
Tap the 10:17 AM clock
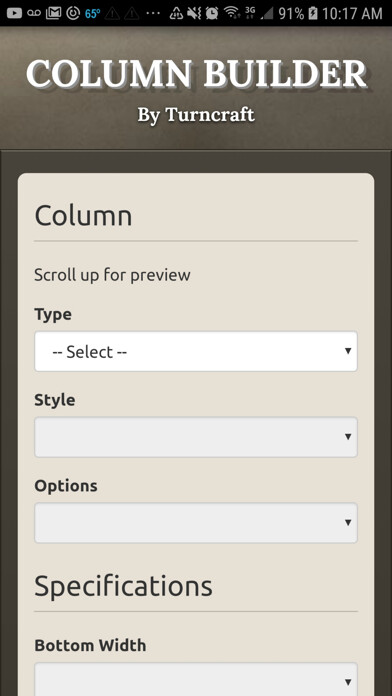point(352,13)
